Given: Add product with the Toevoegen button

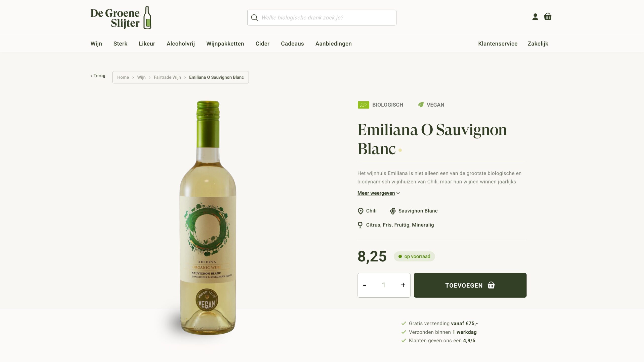Looking at the screenshot, I should pos(470,285).
